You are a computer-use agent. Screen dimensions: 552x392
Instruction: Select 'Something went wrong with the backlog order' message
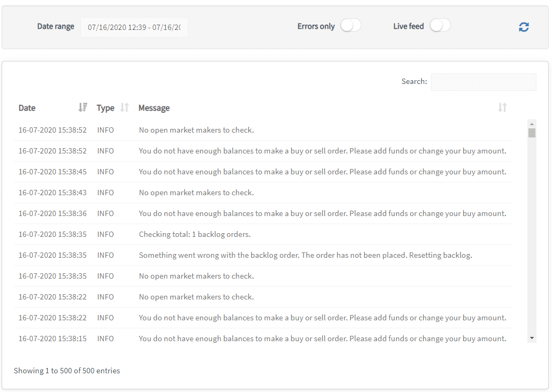click(x=306, y=255)
